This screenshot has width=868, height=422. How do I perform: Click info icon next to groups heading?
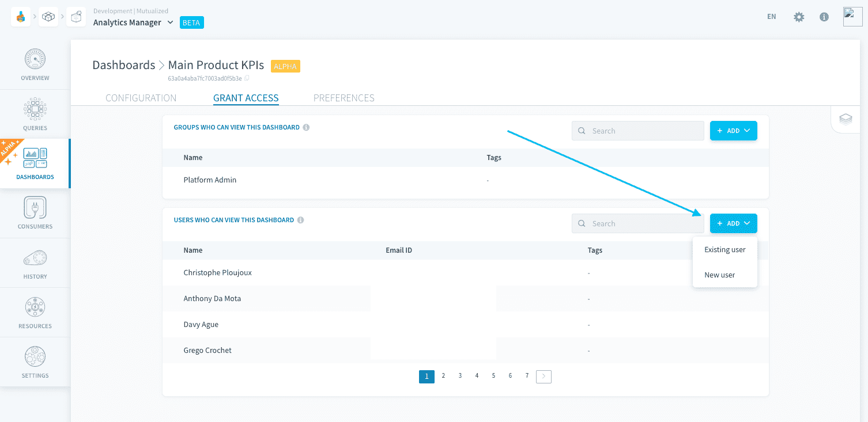pos(306,127)
